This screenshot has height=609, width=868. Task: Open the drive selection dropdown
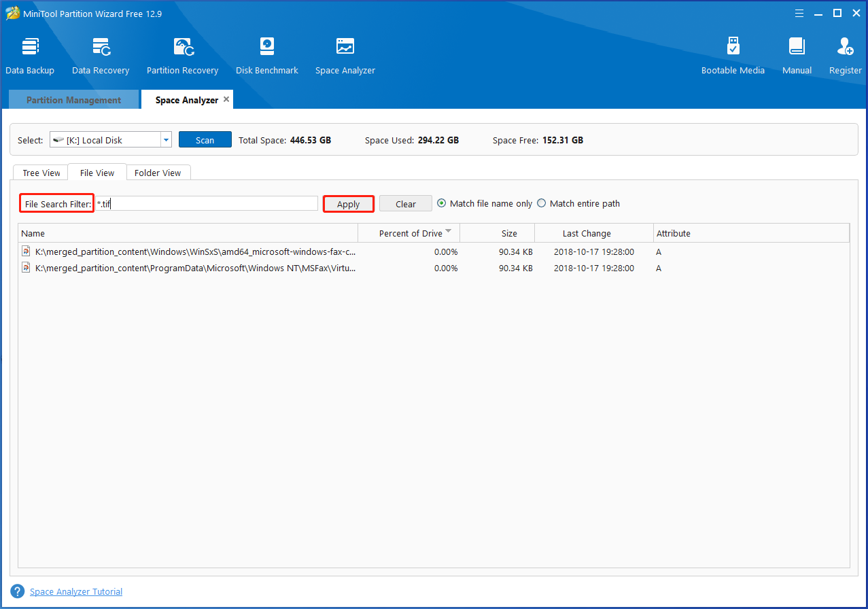click(x=166, y=140)
